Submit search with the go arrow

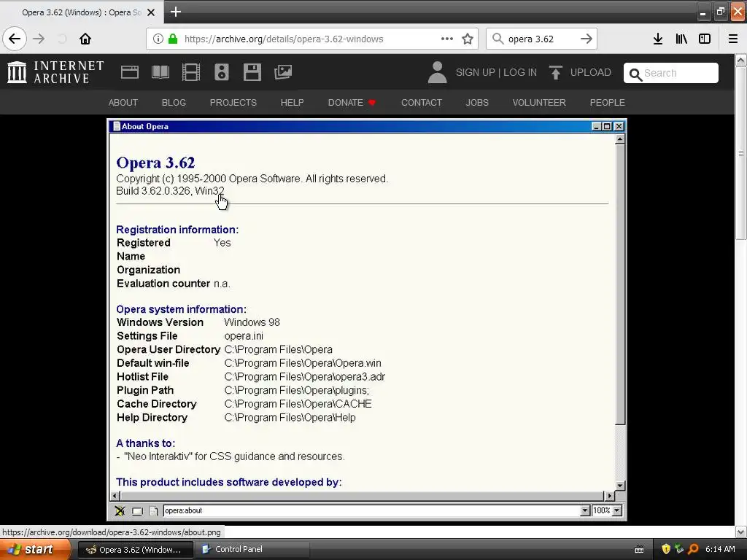[x=587, y=39]
